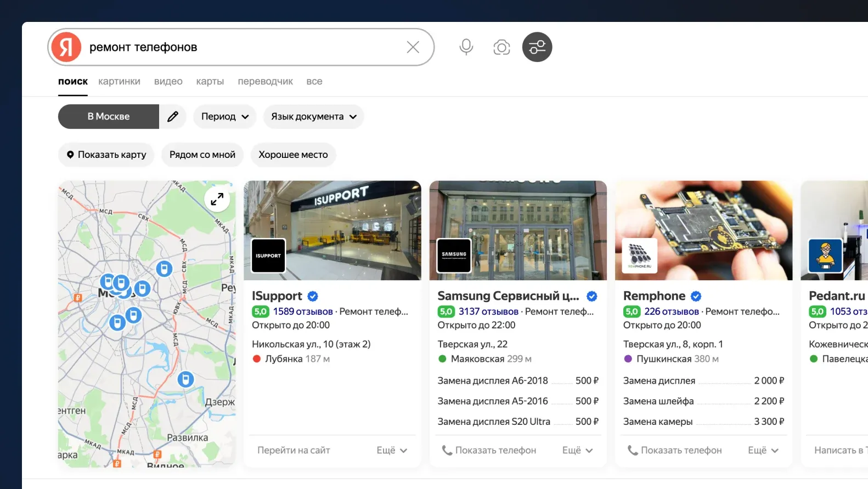Viewport: 868px width, 489px height.
Task: Click Показать телефон on the Samsung card
Action: coord(489,450)
